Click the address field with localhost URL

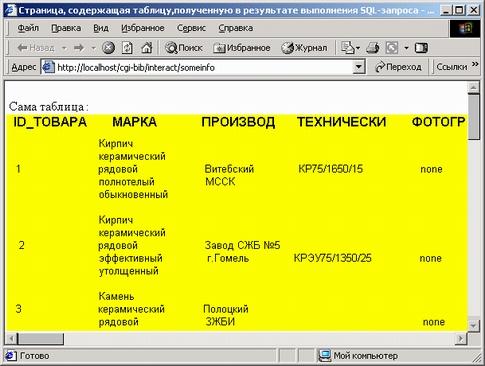(204, 67)
